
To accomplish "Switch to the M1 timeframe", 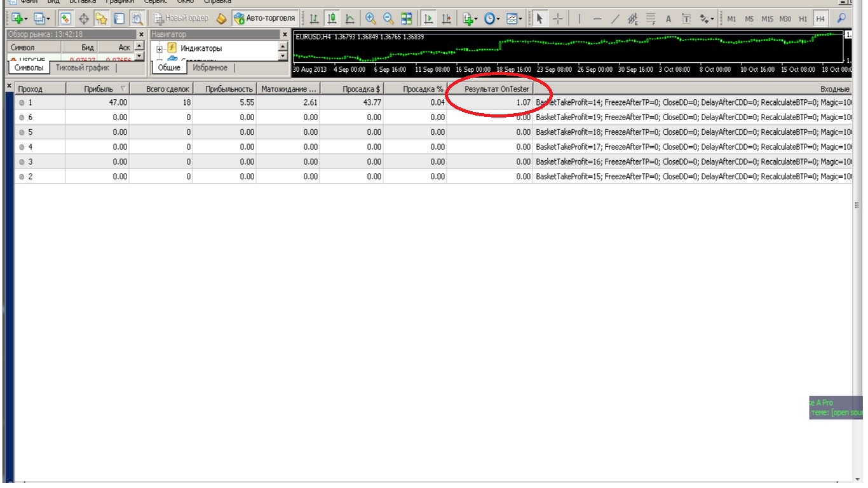I will click(731, 18).
